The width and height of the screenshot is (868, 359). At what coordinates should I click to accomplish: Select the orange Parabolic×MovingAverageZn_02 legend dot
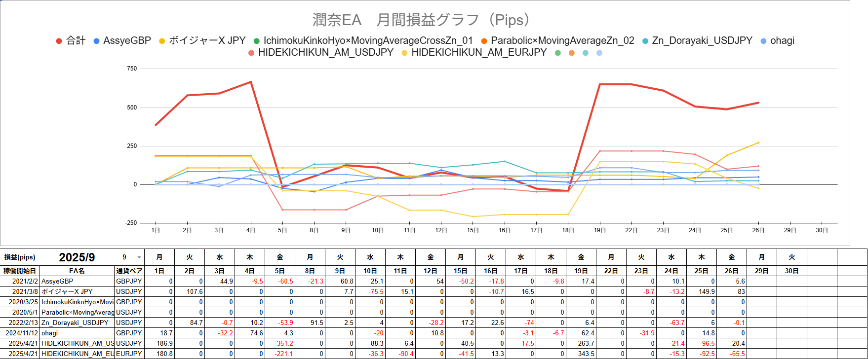[484, 41]
